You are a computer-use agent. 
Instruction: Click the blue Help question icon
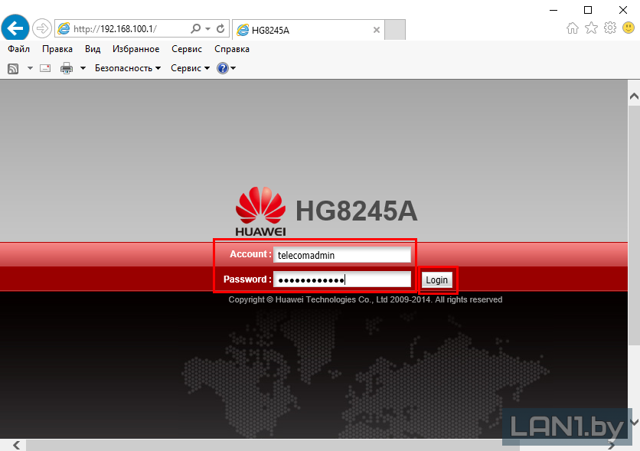click(x=222, y=68)
